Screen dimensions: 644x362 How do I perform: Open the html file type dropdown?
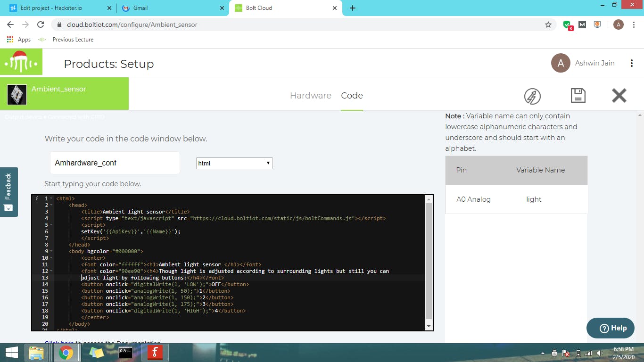234,163
